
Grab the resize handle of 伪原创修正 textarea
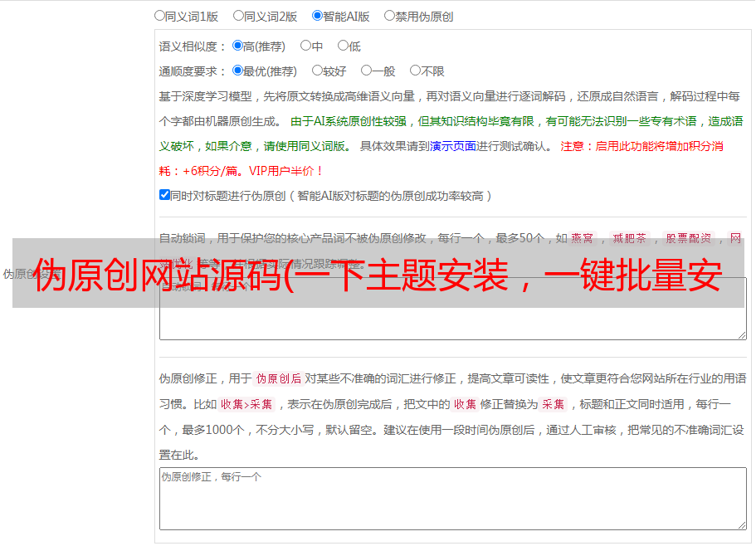[x=742, y=525]
